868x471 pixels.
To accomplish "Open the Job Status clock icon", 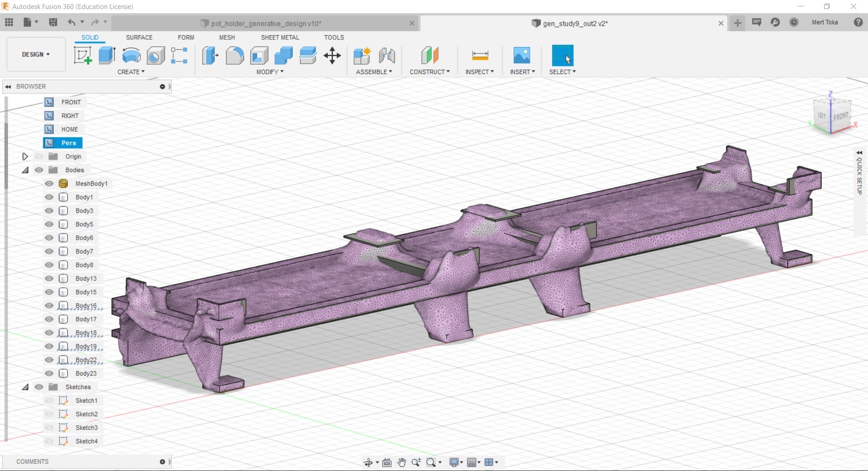I will [x=794, y=22].
